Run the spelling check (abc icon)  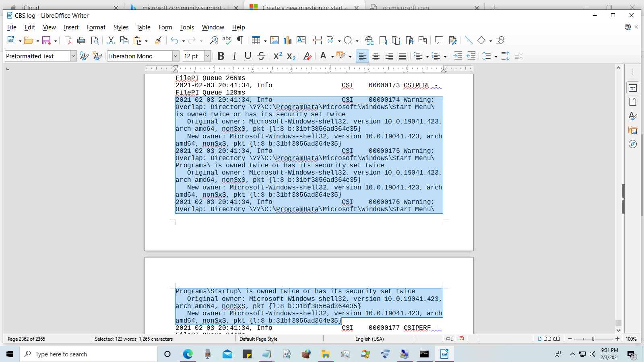tap(227, 41)
